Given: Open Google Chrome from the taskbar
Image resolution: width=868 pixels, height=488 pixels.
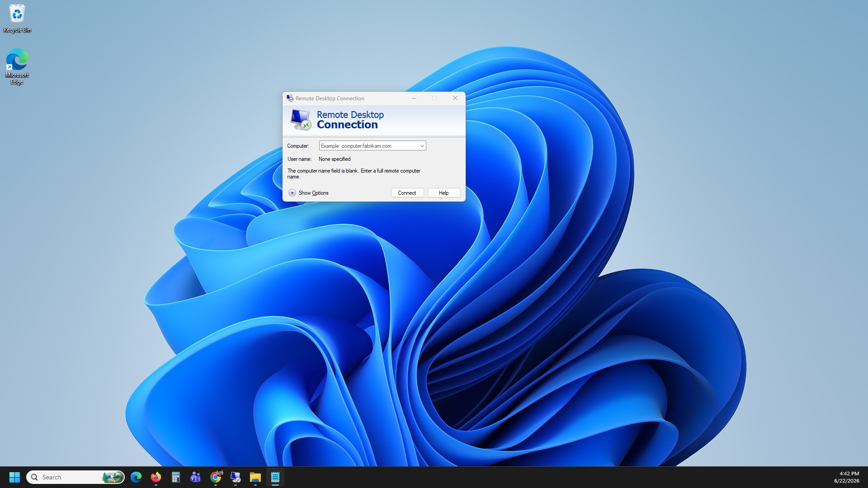Looking at the screenshot, I should [x=216, y=477].
